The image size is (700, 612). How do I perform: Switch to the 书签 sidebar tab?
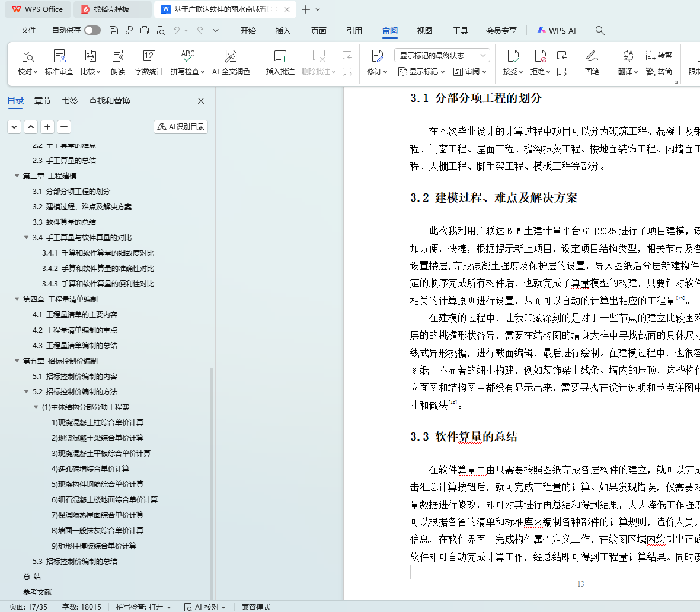coord(70,101)
